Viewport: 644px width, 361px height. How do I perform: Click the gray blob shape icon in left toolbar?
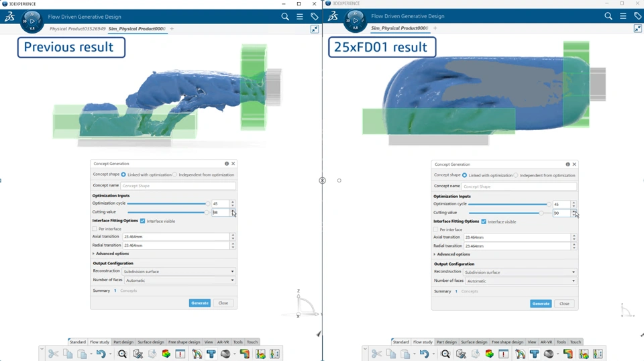click(225, 354)
